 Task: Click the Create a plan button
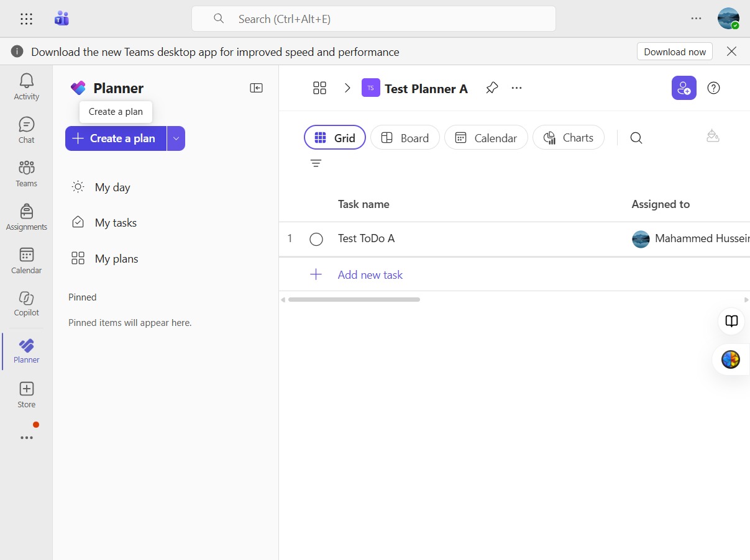(x=116, y=138)
